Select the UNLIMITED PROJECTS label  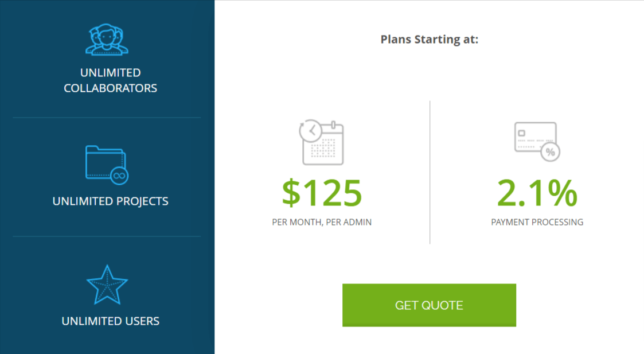[x=111, y=201]
